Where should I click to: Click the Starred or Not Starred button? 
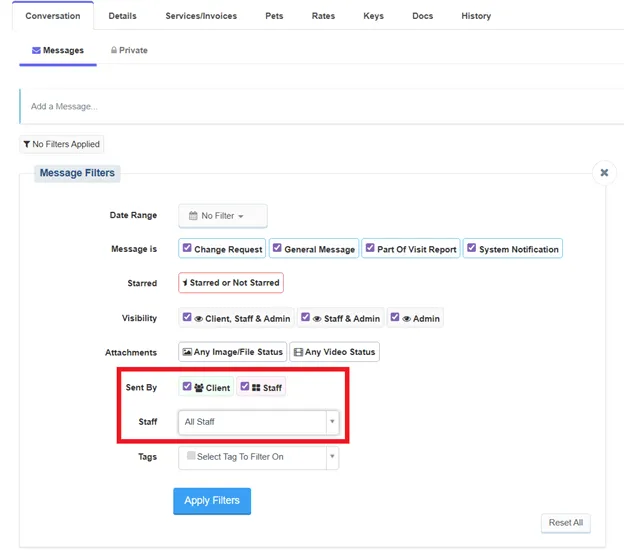pyautogui.click(x=231, y=283)
